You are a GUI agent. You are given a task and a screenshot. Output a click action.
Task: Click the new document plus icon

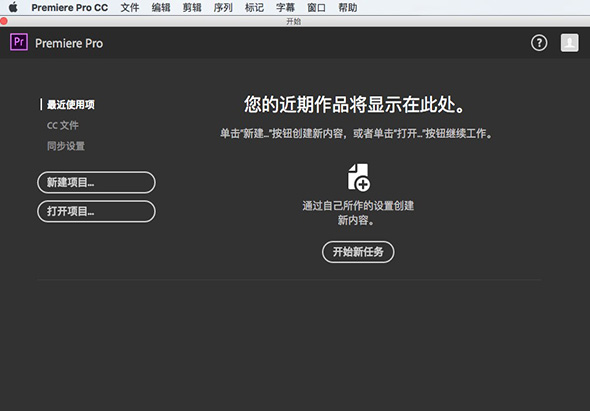358,177
